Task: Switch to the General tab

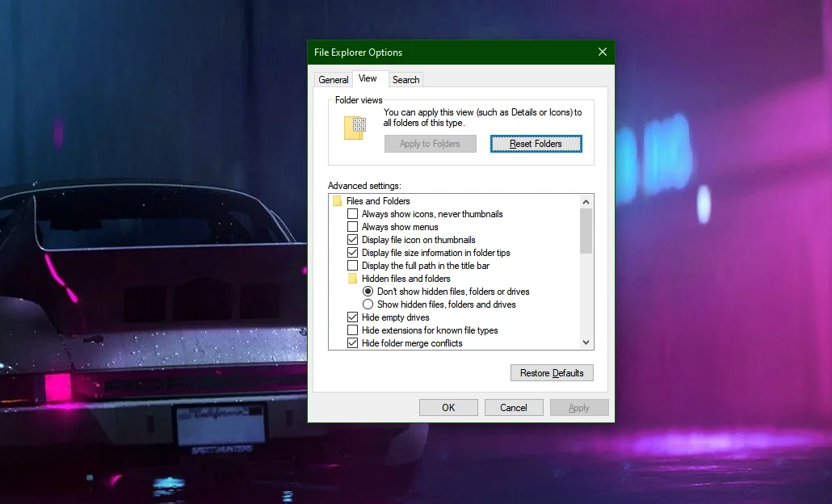Action: [x=334, y=80]
